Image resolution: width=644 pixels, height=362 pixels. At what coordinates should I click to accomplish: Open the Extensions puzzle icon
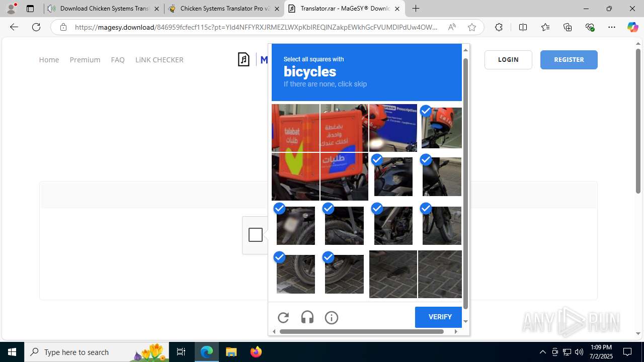499,27
